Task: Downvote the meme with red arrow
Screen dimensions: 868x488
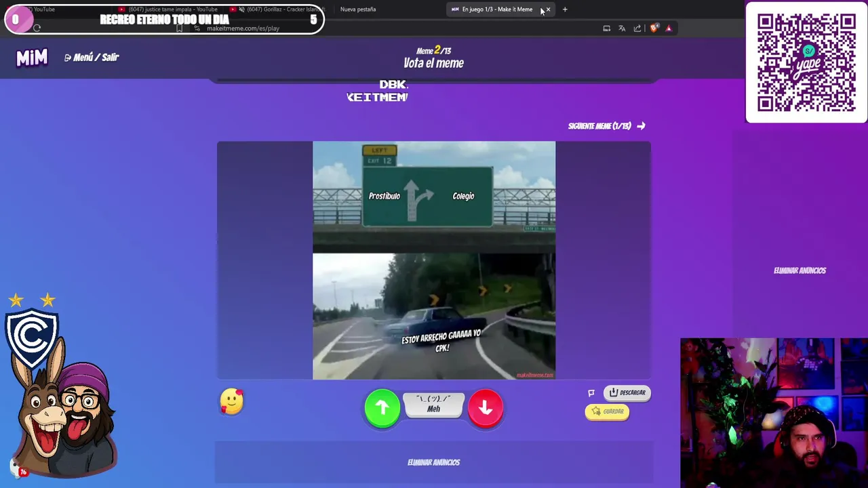Action: tap(485, 407)
